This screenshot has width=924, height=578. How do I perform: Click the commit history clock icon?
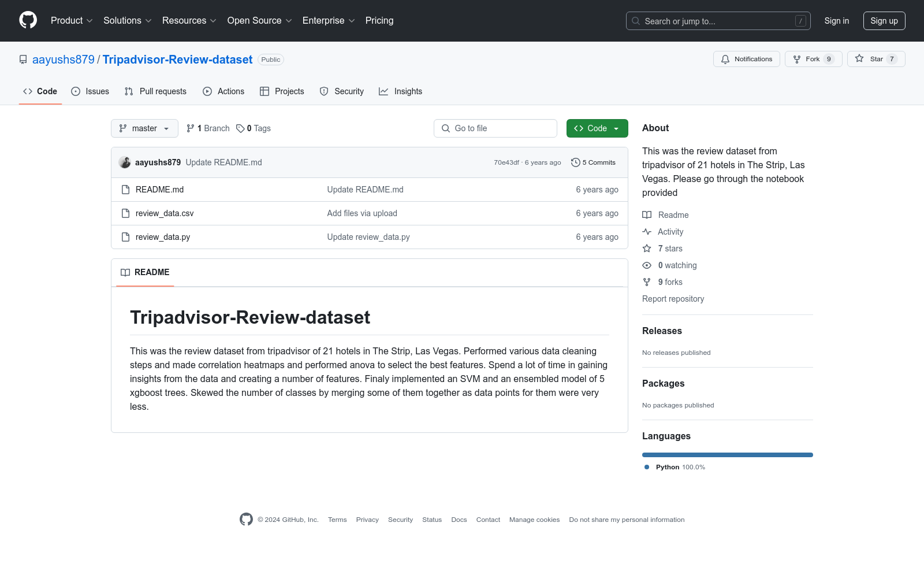[575, 162]
